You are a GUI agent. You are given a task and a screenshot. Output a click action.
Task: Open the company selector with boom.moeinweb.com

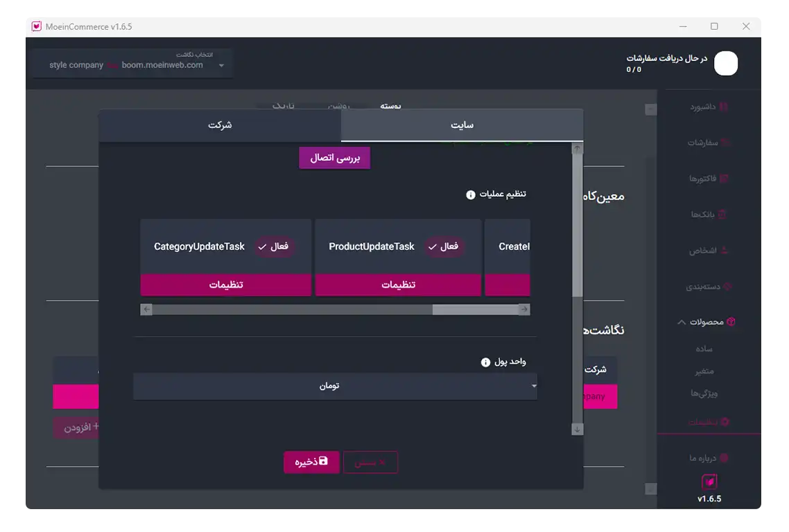(x=133, y=63)
